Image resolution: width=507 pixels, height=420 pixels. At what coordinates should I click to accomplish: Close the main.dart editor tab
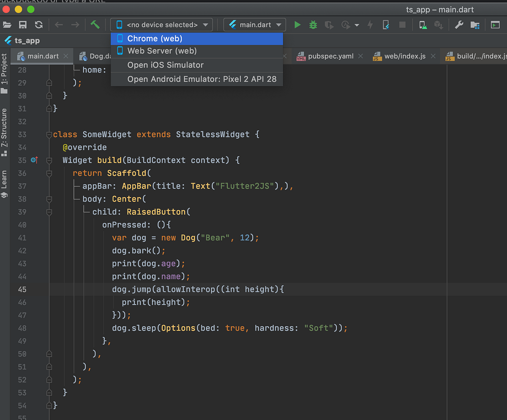(x=66, y=56)
